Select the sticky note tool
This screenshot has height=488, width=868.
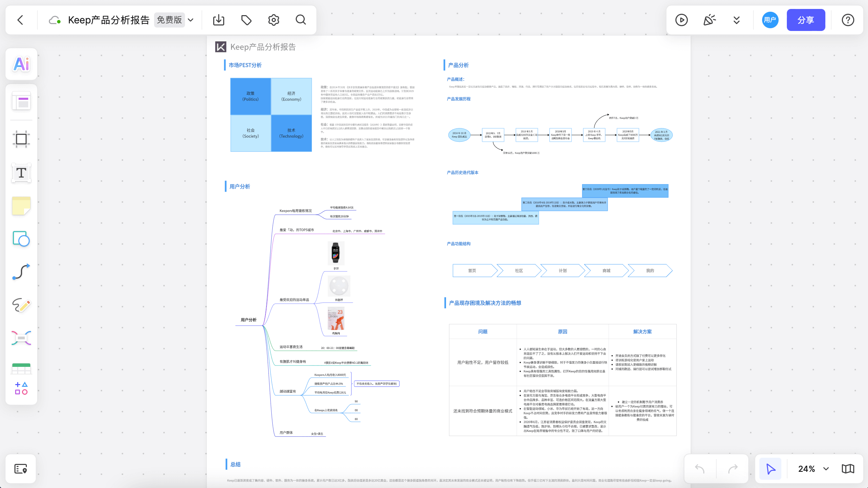pos(21,206)
